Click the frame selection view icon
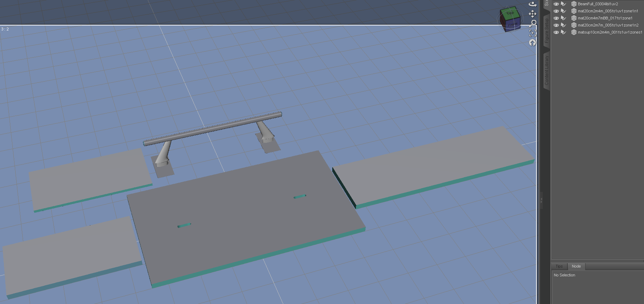Image resolution: width=644 pixels, height=304 pixels. pos(533,33)
